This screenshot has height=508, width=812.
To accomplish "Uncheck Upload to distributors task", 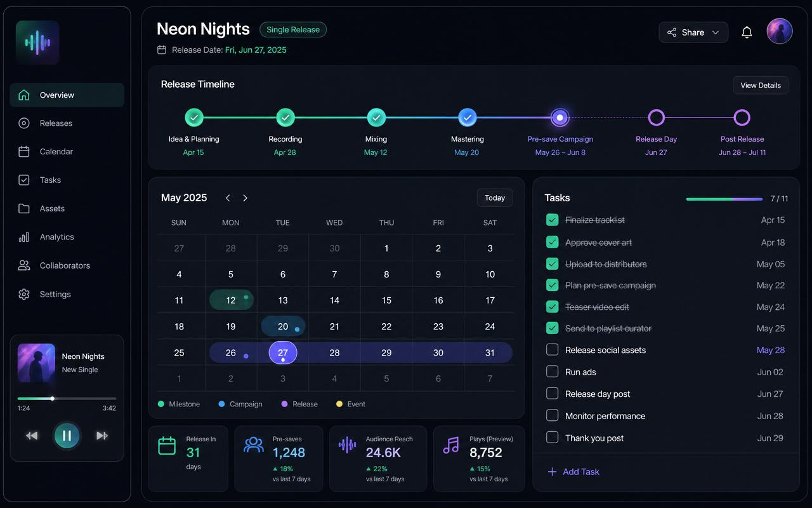I will point(552,264).
